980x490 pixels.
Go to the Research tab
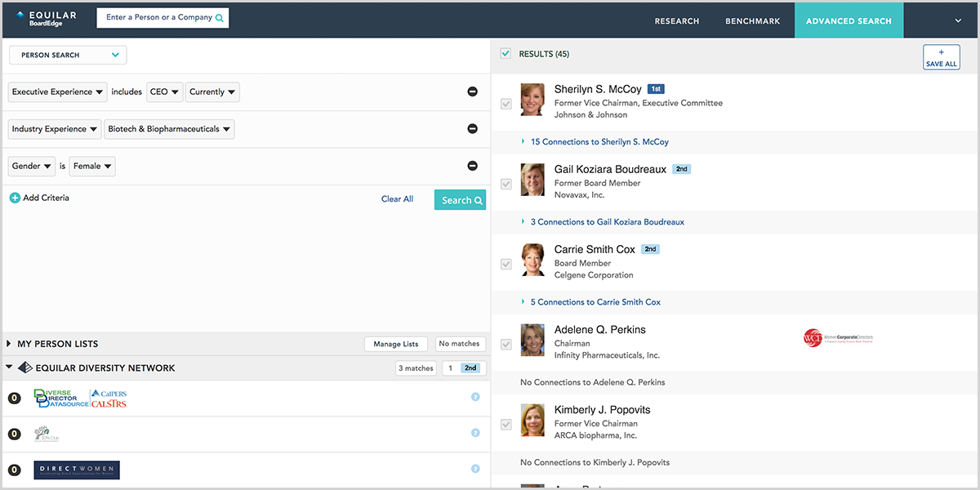tap(677, 20)
